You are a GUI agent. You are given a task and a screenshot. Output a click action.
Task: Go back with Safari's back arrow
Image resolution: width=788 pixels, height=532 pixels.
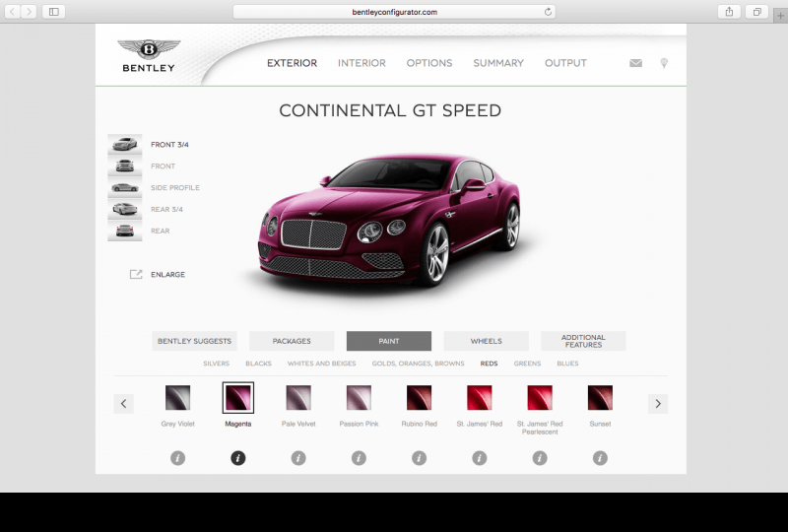click(x=13, y=12)
